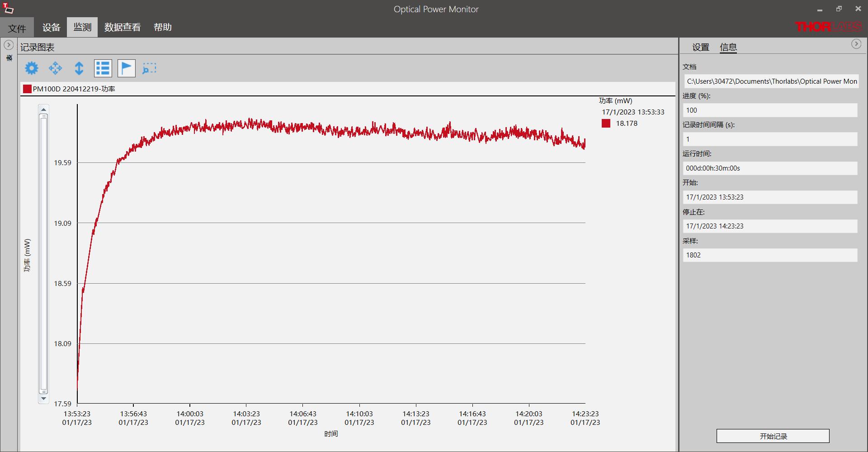868x452 pixels.
Task: Click Y-axis scroll up arrow
Action: pyautogui.click(x=43, y=109)
